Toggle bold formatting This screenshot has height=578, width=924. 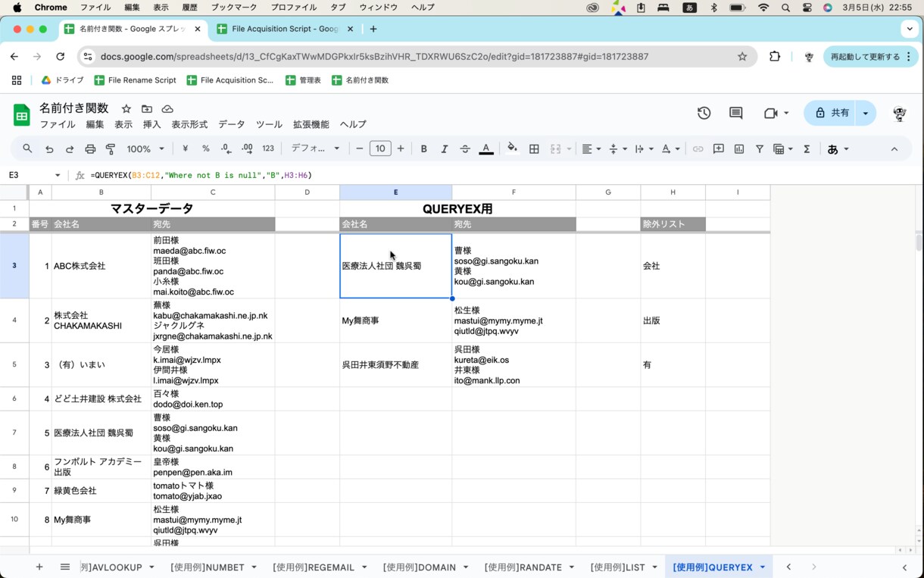424,149
